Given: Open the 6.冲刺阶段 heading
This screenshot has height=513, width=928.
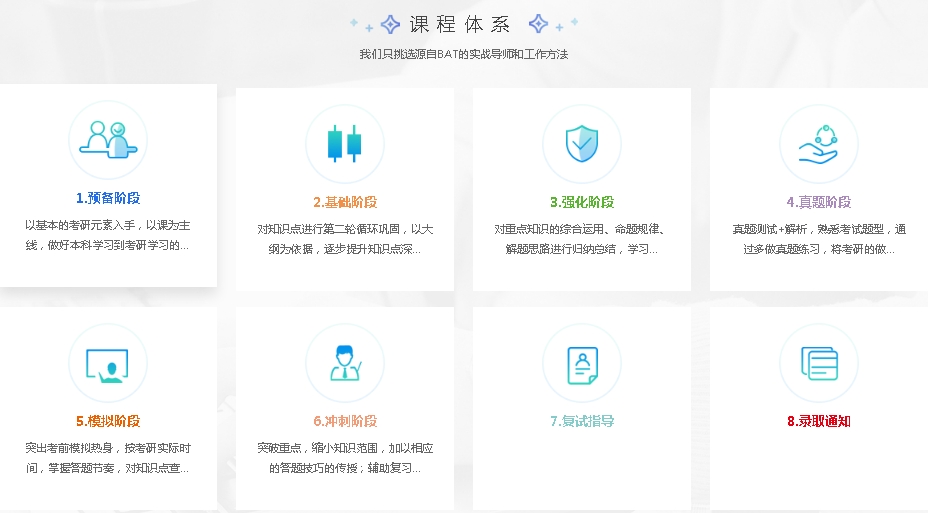Looking at the screenshot, I should (x=345, y=421).
